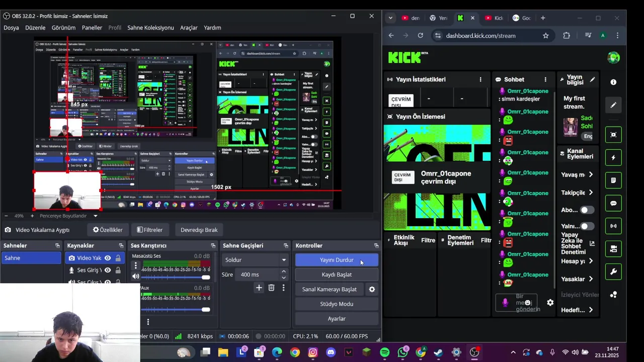Open the Pencereye Boyutlandır zoom dropdown
644x362 pixels.
(x=96, y=216)
